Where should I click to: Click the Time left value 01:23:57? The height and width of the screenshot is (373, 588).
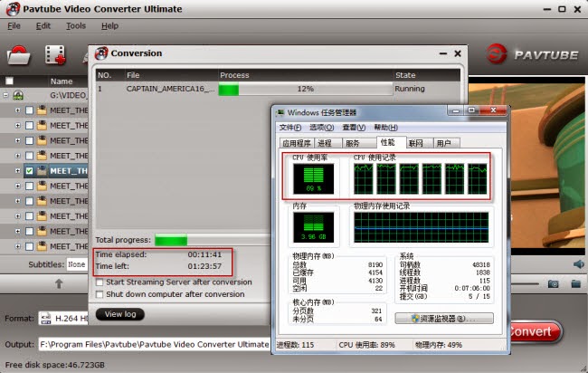pos(204,266)
